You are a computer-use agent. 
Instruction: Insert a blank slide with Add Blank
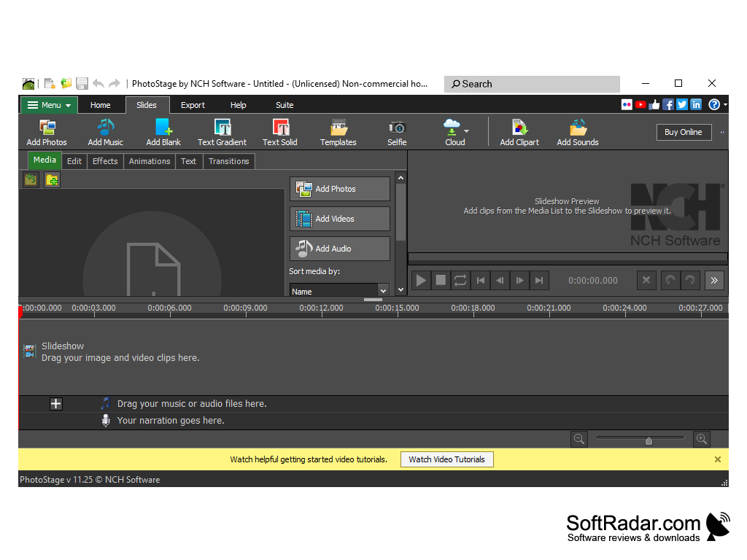tap(163, 133)
